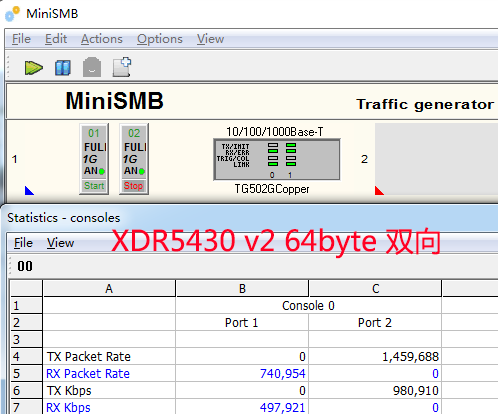Screen dimensions: 498x414
Task: Open the Options menu
Action: (x=160, y=39)
